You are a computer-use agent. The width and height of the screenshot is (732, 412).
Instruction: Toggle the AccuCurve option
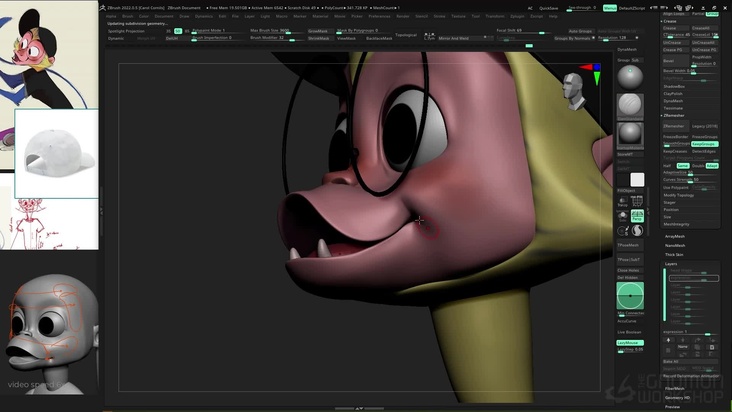click(628, 321)
